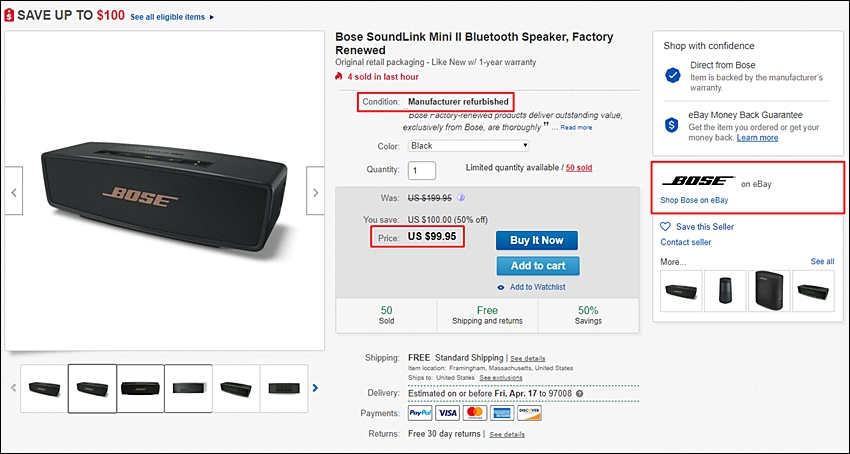850x454 pixels.
Task: Click the delivery estimate help icon
Action: click(x=579, y=393)
